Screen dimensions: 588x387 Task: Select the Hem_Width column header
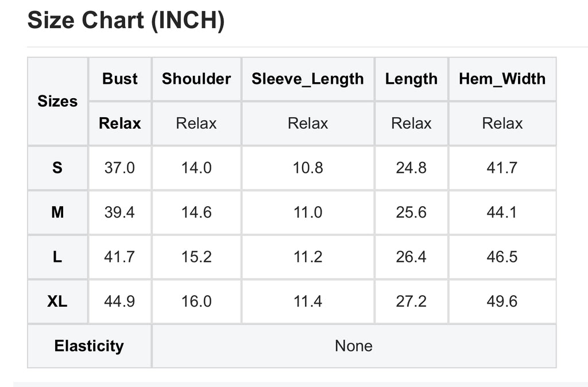(x=502, y=79)
